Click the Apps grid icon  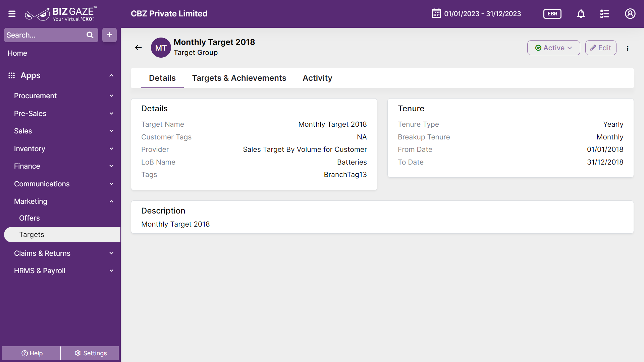point(11,75)
